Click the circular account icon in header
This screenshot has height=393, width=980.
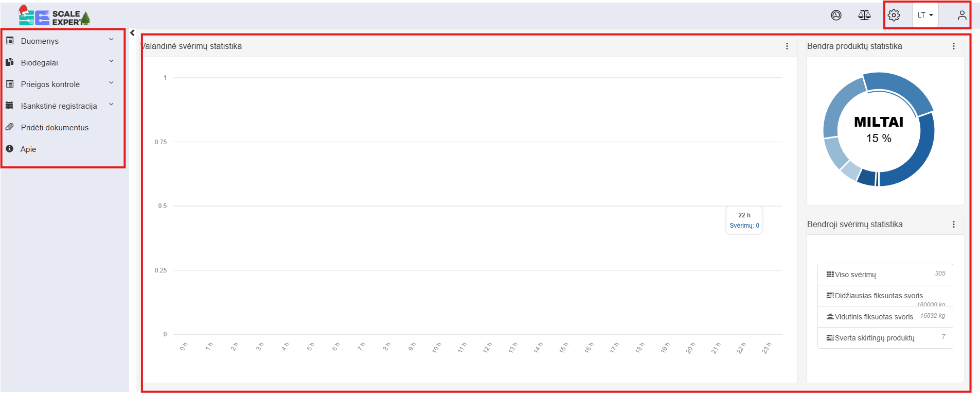coord(836,15)
